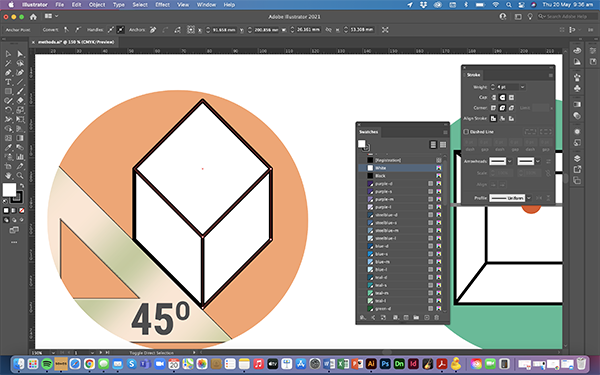
Task: Click the Search Adobe Help field
Action: (x=567, y=16)
